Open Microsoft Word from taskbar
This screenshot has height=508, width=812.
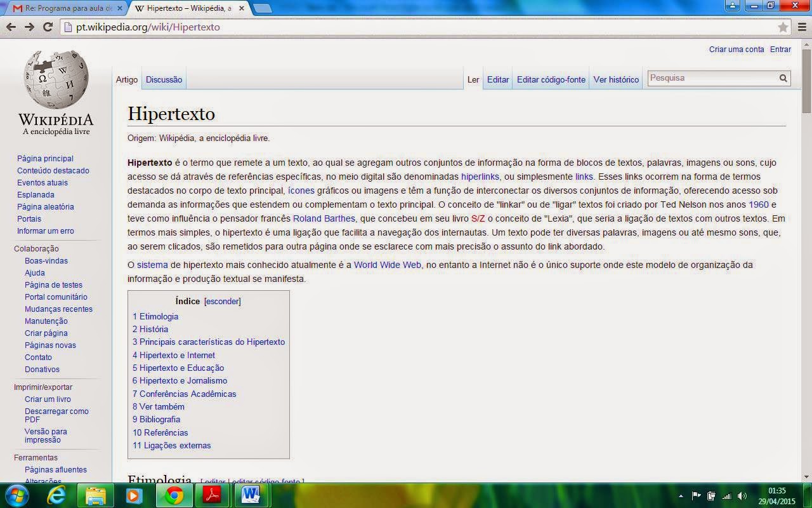251,495
